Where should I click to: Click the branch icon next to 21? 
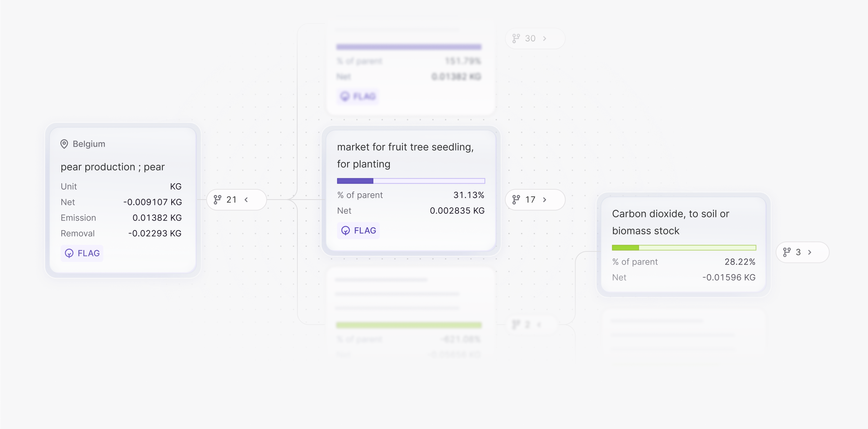[217, 200]
